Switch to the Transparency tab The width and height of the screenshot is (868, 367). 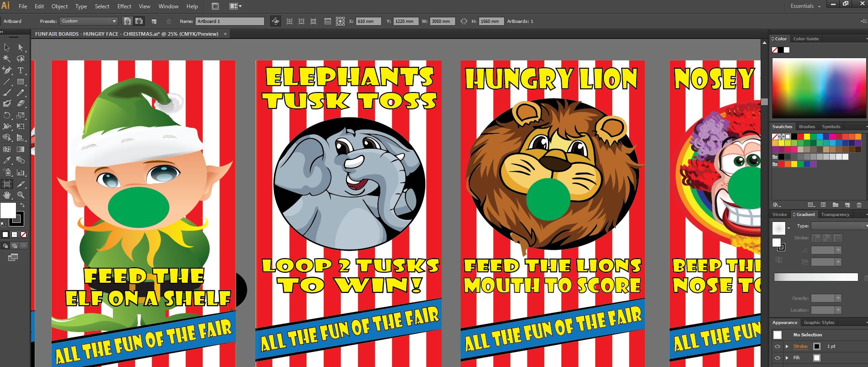pyautogui.click(x=835, y=215)
